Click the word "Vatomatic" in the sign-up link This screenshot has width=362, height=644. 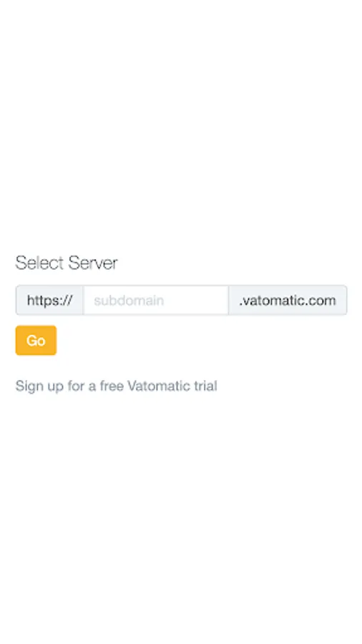(159, 386)
